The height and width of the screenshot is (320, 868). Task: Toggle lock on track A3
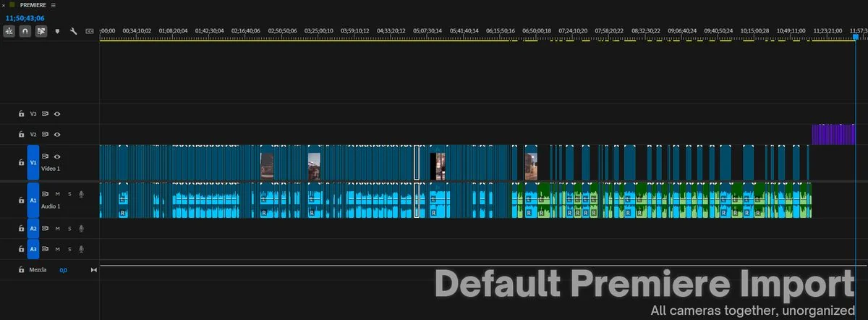(x=22, y=249)
